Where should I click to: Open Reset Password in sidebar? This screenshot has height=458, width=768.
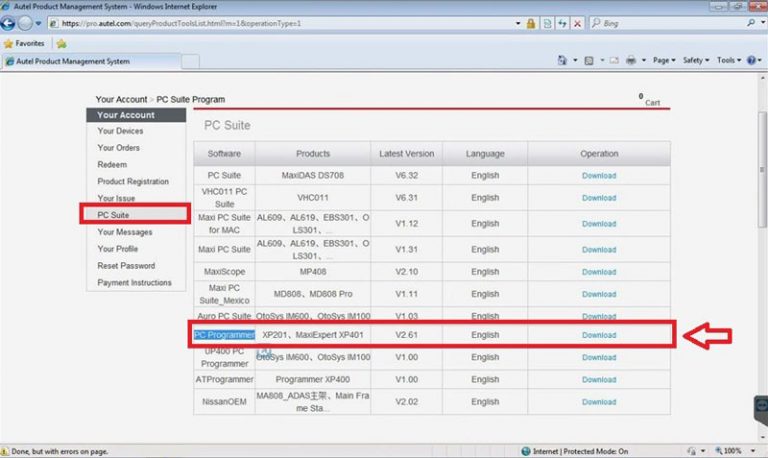126,265
